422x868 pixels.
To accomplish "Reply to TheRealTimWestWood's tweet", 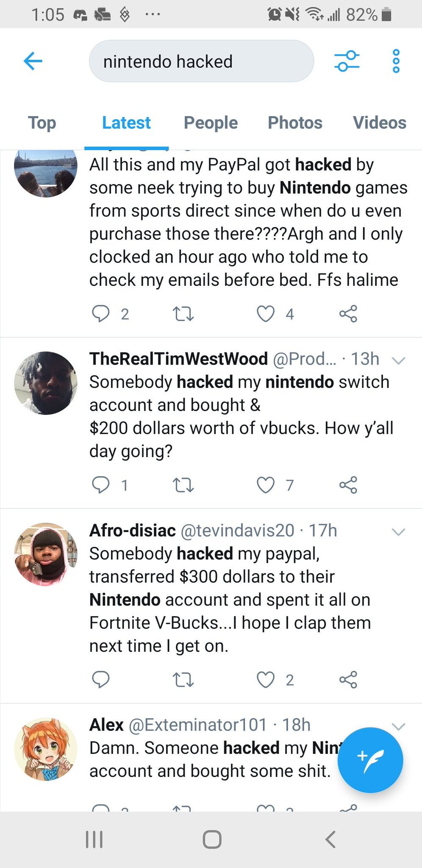I will [101, 485].
